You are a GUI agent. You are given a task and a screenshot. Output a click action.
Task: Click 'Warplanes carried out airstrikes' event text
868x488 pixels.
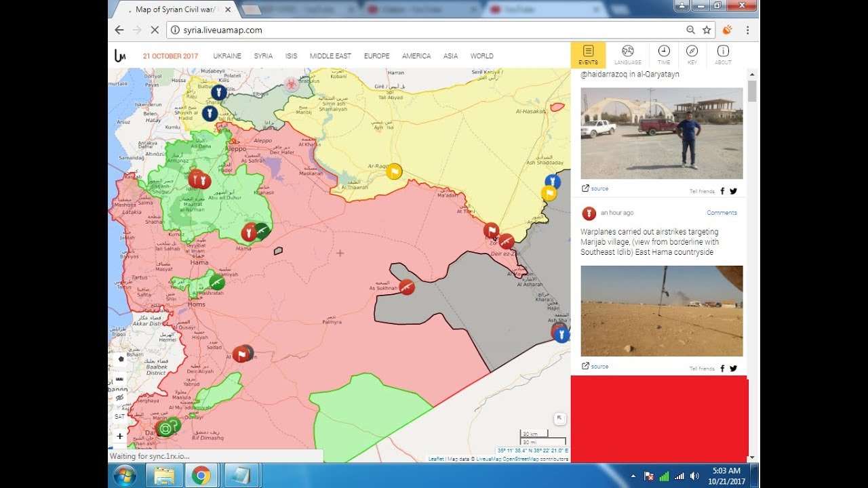[650, 242]
